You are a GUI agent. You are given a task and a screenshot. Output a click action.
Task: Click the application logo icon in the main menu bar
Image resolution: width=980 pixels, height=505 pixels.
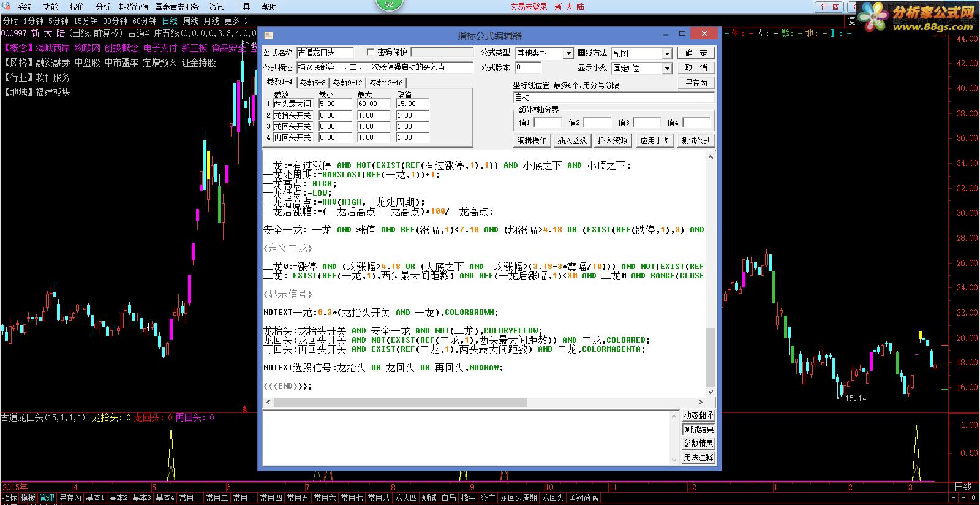[x=7, y=7]
